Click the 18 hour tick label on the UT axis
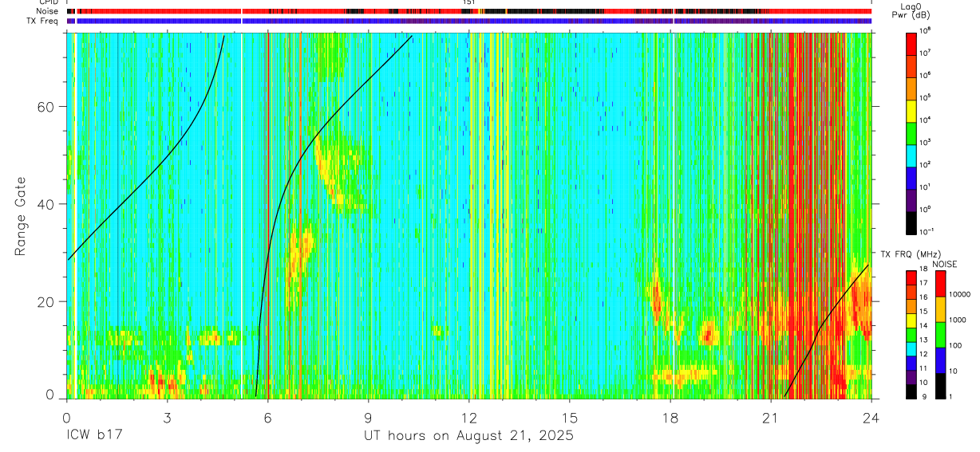Screen dimensions: 980x452 (x=670, y=418)
